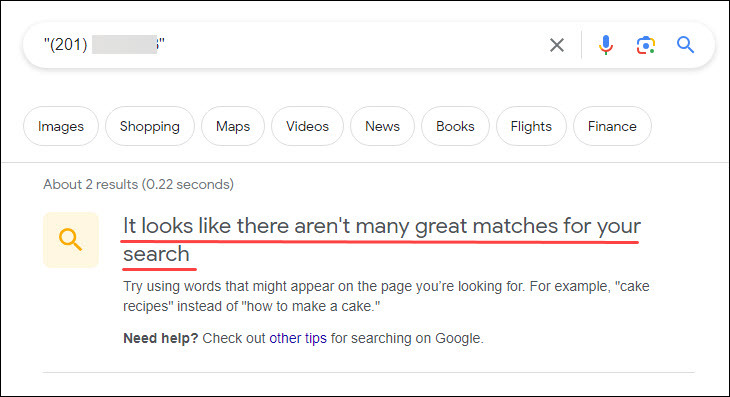Switch to Maps results
Screen dimensions: 730x397
pos(233,126)
